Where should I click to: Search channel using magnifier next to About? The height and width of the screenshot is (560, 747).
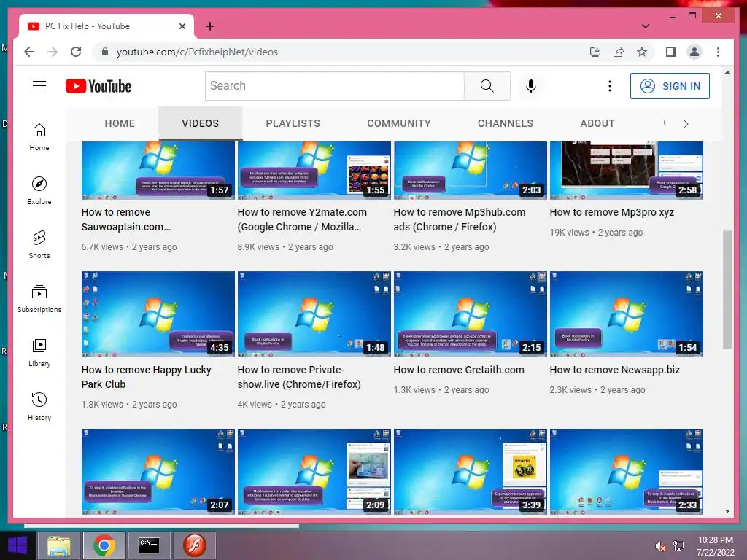(665, 123)
